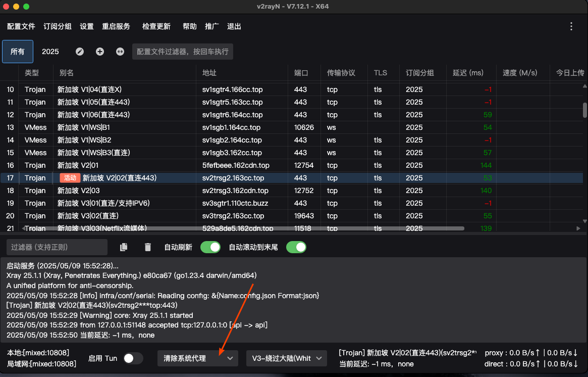Select row 新加坡 V1|WS|B1
The height and width of the screenshot is (377, 588).
pyautogui.click(x=291, y=127)
